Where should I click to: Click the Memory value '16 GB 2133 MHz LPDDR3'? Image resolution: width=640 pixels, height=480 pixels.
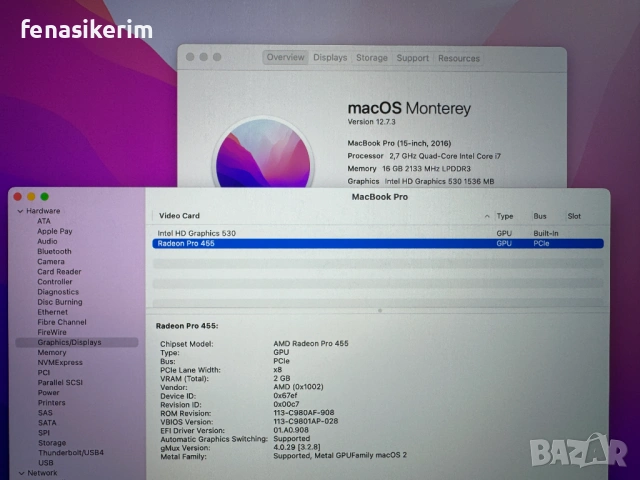(x=427, y=169)
